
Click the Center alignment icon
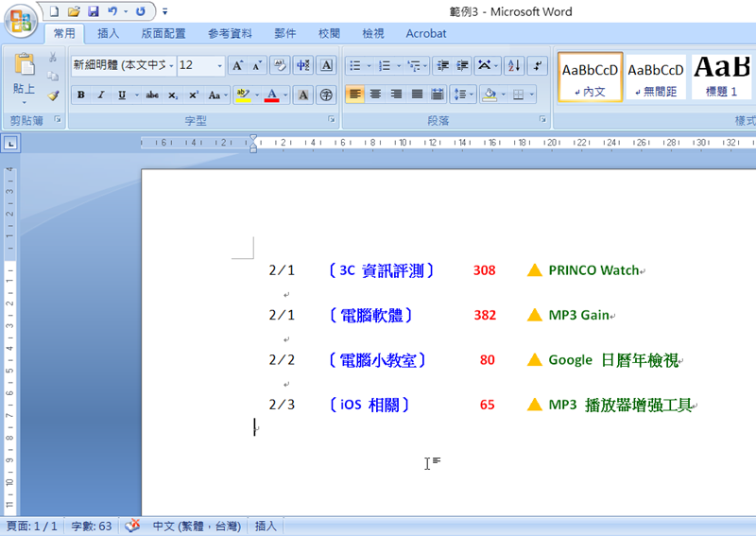pos(375,95)
